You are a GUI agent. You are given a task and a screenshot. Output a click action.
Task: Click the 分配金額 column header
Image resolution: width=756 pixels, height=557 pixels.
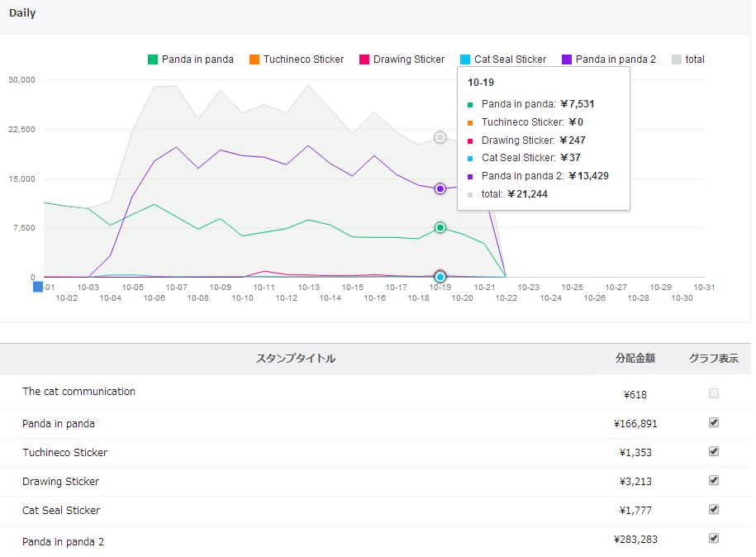click(x=635, y=359)
